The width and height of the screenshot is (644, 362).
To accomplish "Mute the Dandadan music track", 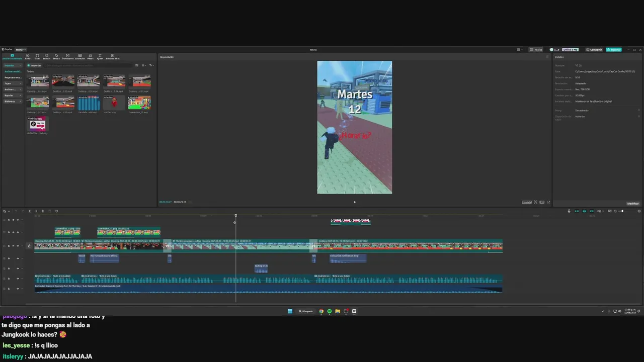I will [18, 289].
